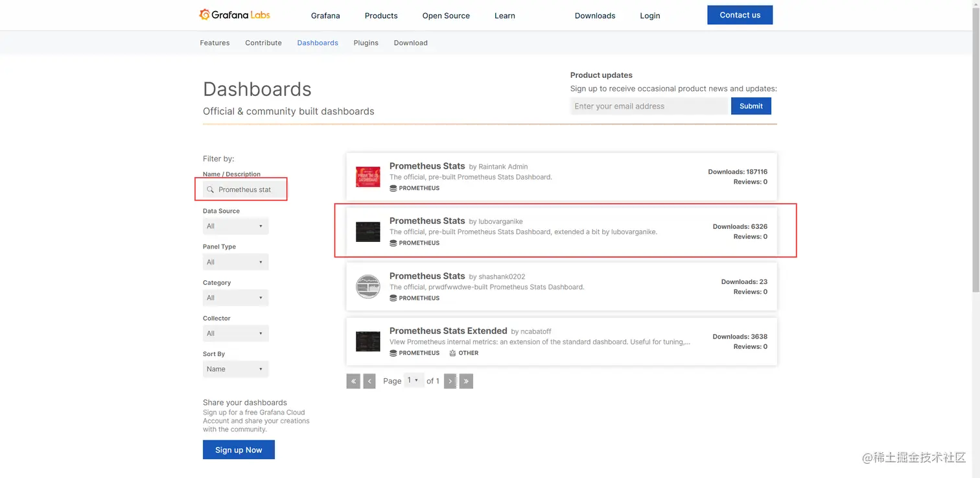Viewport: 980px width, 478px height.
Task: Click the author name 'ncabatoff'
Action: point(536,331)
